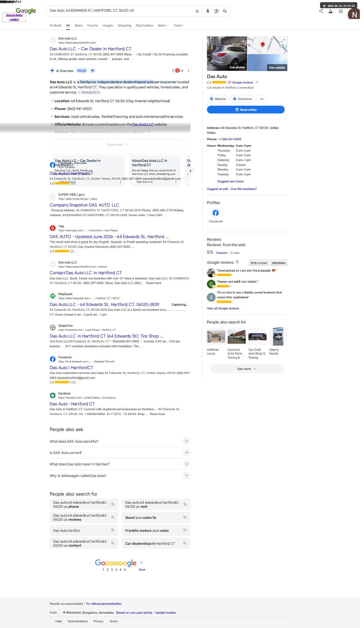Get Directions to Das Auto
The width and height of the screenshot is (364, 628).
click(242, 99)
